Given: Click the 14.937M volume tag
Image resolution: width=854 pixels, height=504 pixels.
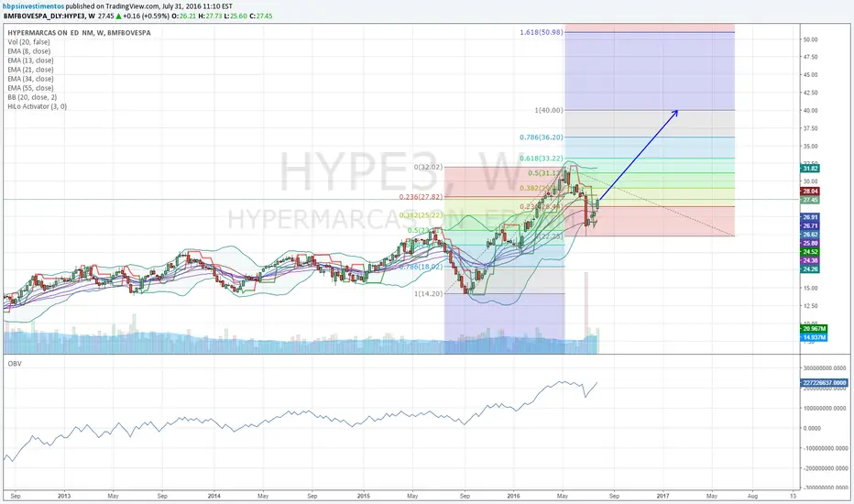Looking at the screenshot, I should (815, 337).
